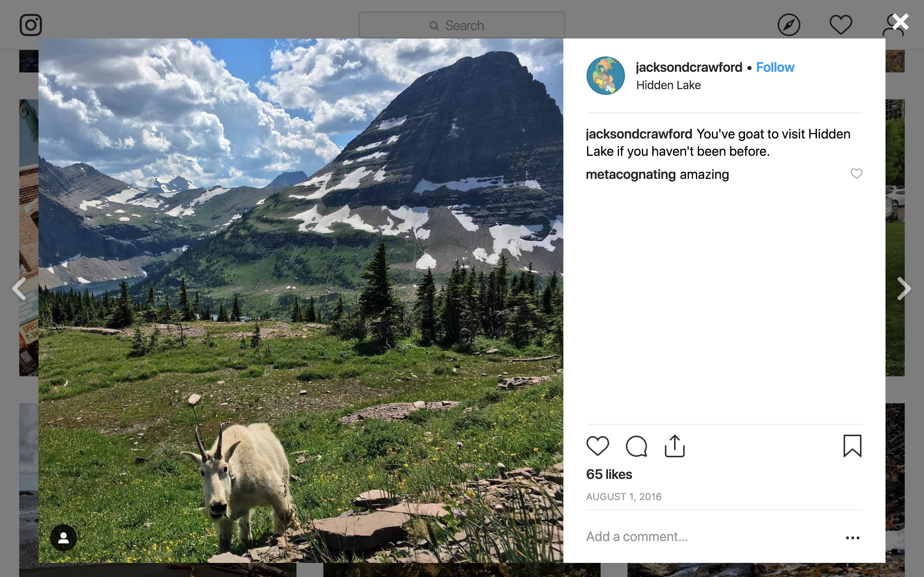Viewport: 924px width, 577px height.
Task: Go to the previous post
Action: click(19, 288)
